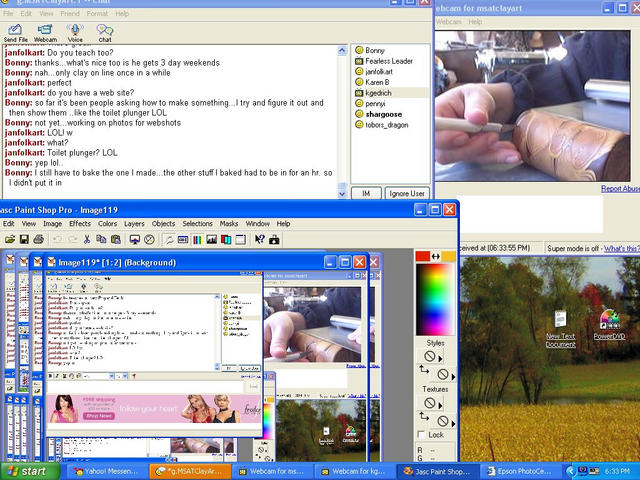640x480 pixels.
Task: Click the IM button below user list
Action: [366, 193]
